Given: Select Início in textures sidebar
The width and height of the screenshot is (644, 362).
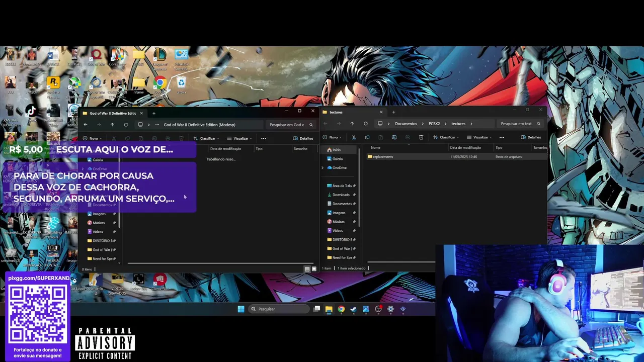Looking at the screenshot, I should 336,150.
